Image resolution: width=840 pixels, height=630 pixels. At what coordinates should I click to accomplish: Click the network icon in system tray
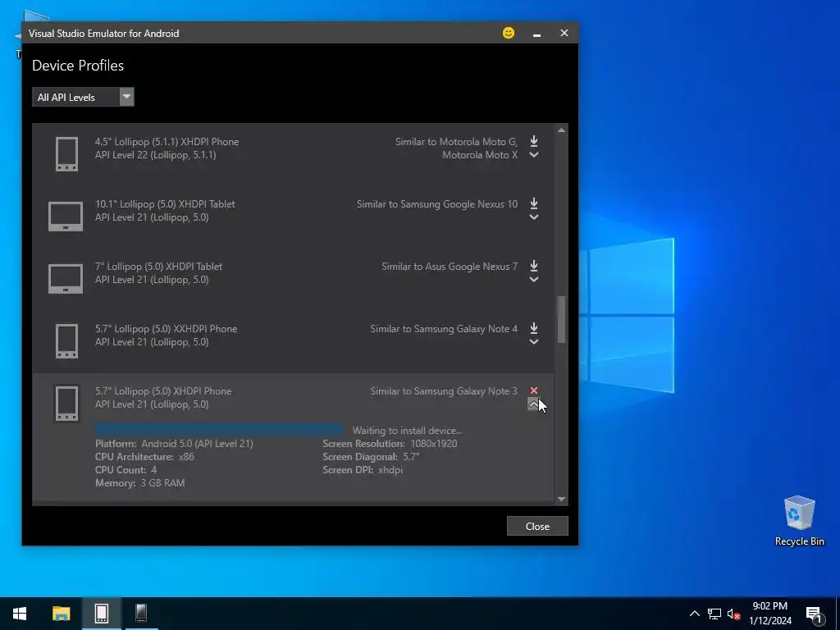click(x=714, y=614)
